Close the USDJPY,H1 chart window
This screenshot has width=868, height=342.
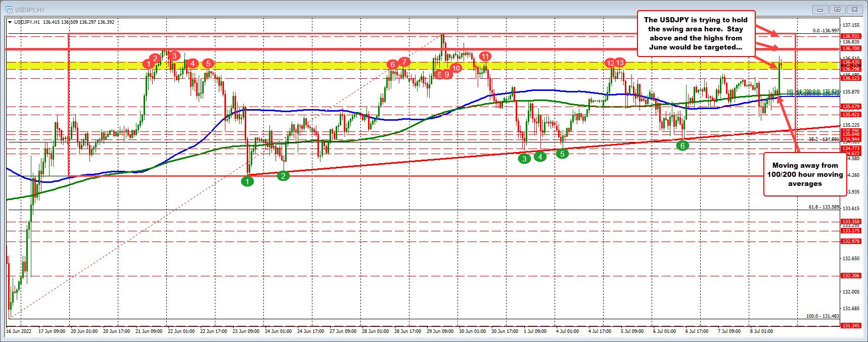(855, 9)
